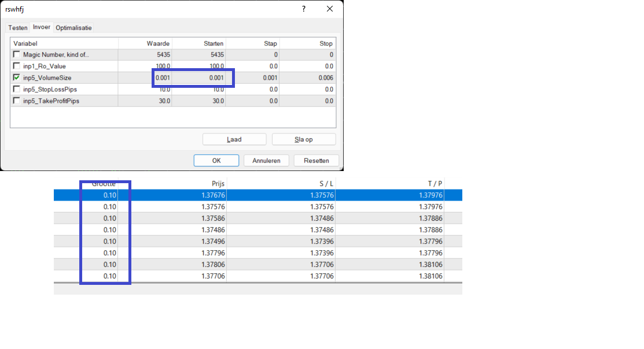Select order row with Prijs 1.37496
The image size is (644, 349).
point(258,241)
